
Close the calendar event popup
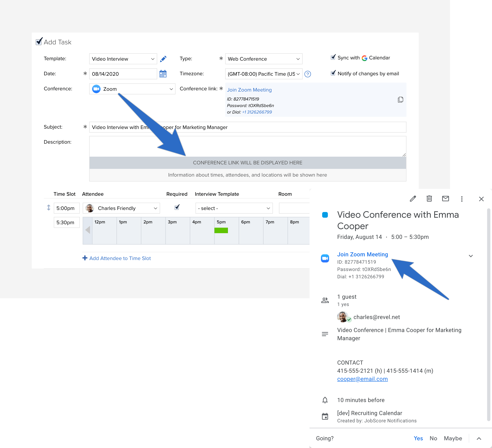click(x=481, y=199)
